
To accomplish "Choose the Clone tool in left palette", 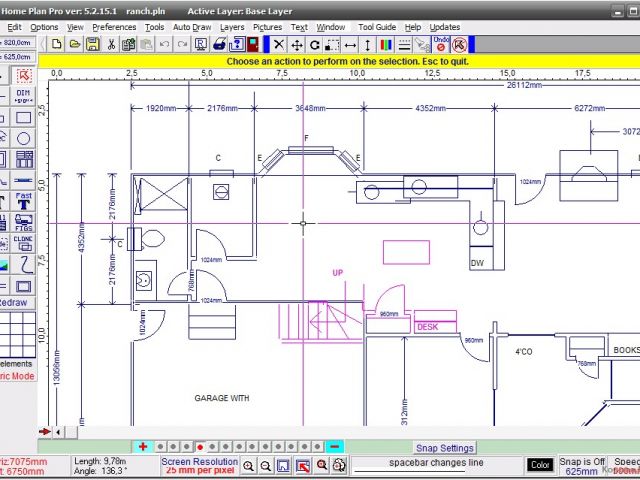I will (24, 243).
